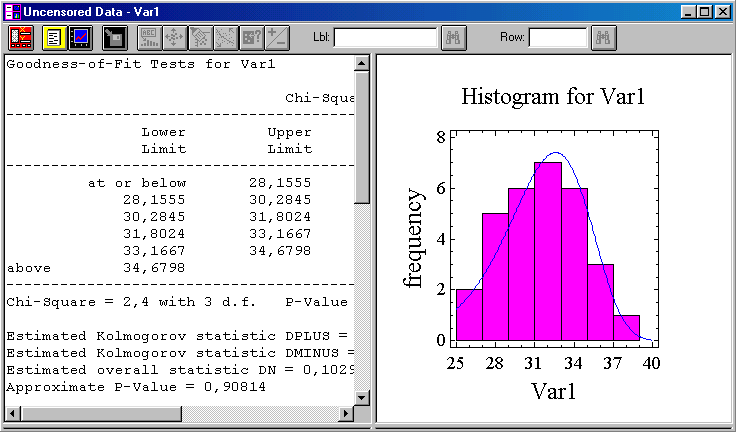Click the x-axis tick label 40
The height and width of the screenshot is (432, 736).
pyautogui.click(x=651, y=363)
